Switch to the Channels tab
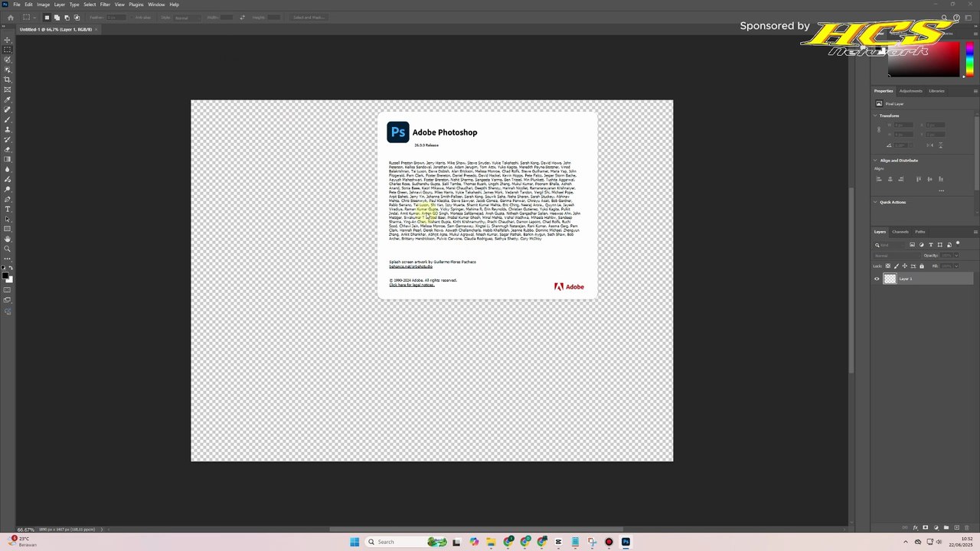 point(900,232)
